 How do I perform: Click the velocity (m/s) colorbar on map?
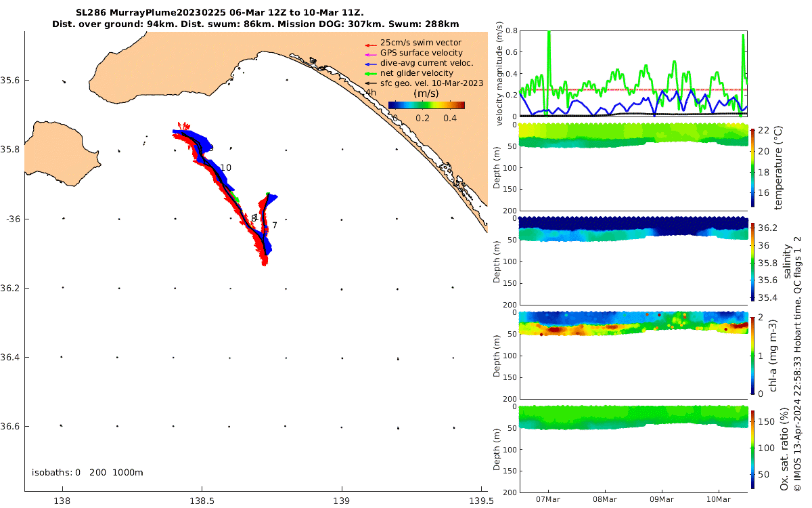pos(426,105)
